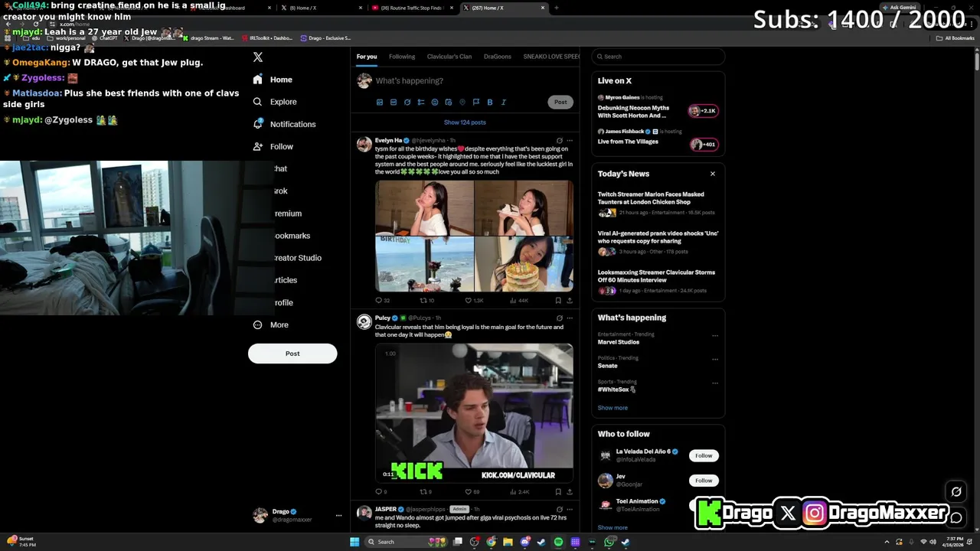Show hidden system tray icons
Viewport: 980px width, 551px height.
tap(887, 542)
